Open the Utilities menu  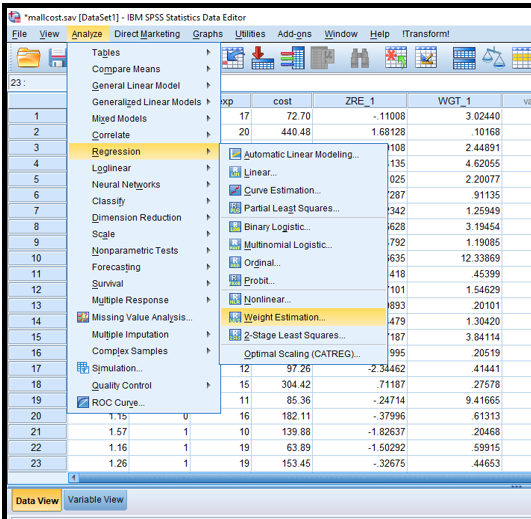pyautogui.click(x=250, y=34)
